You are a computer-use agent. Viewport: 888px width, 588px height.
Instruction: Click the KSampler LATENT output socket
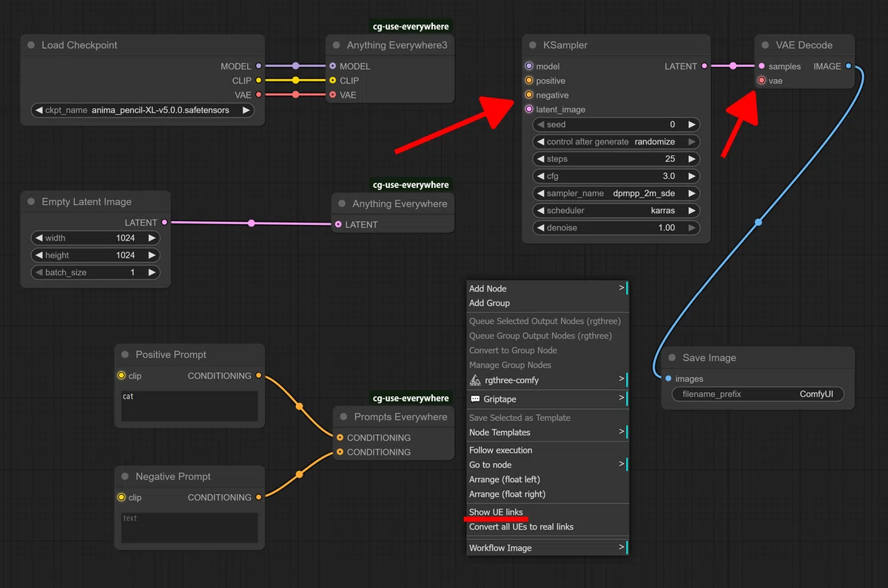(704, 66)
